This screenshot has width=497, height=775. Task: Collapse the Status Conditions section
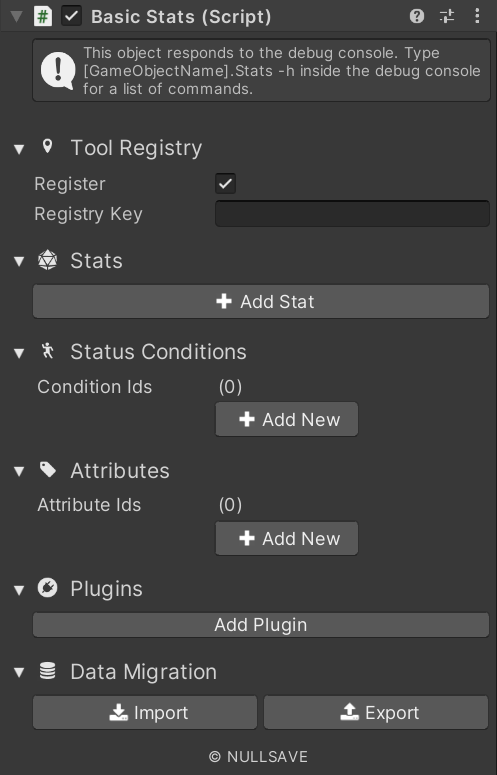pos(19,353)
